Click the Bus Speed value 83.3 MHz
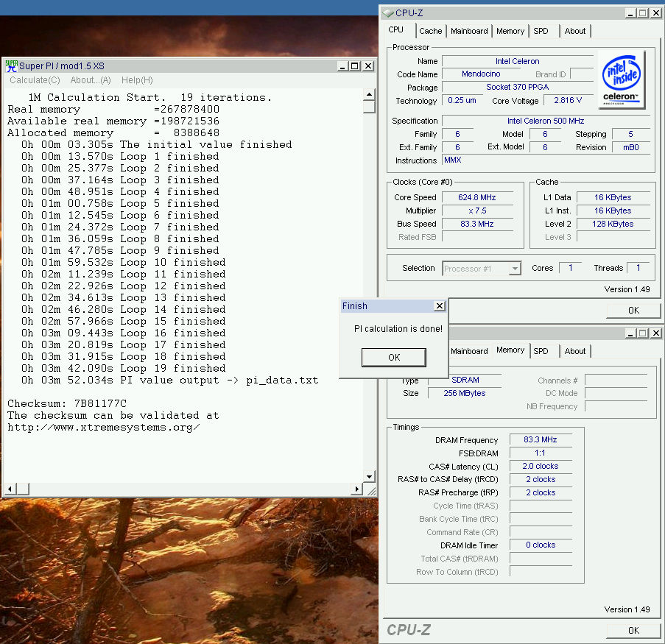This screenshot has width=665, height=644. (476, 224)
